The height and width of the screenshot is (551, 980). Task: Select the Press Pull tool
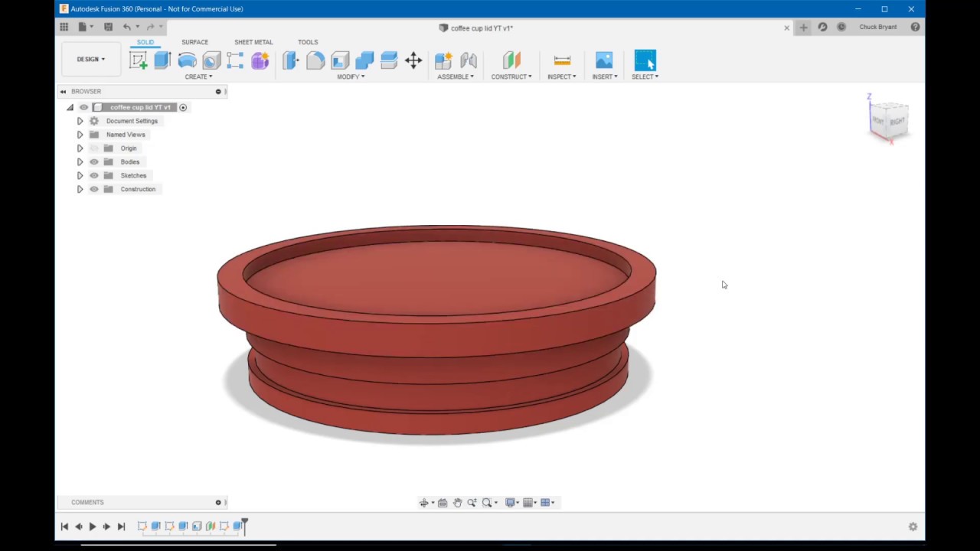tap(291, 60)
